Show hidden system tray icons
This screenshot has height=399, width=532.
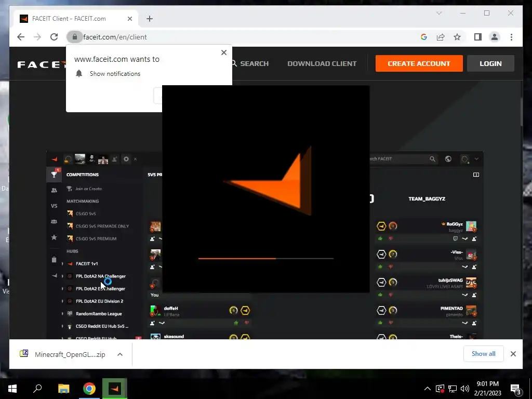(428, 389)
